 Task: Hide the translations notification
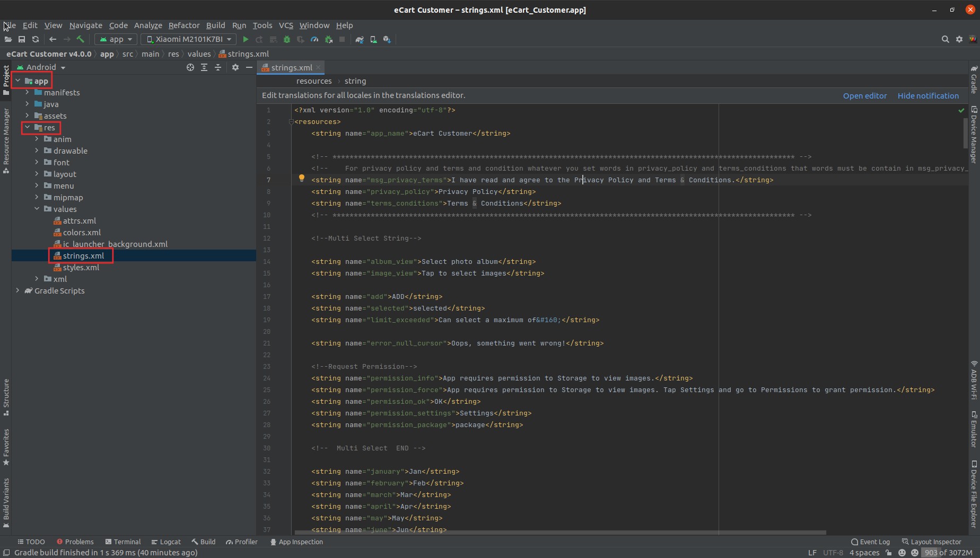pos(927,95)
